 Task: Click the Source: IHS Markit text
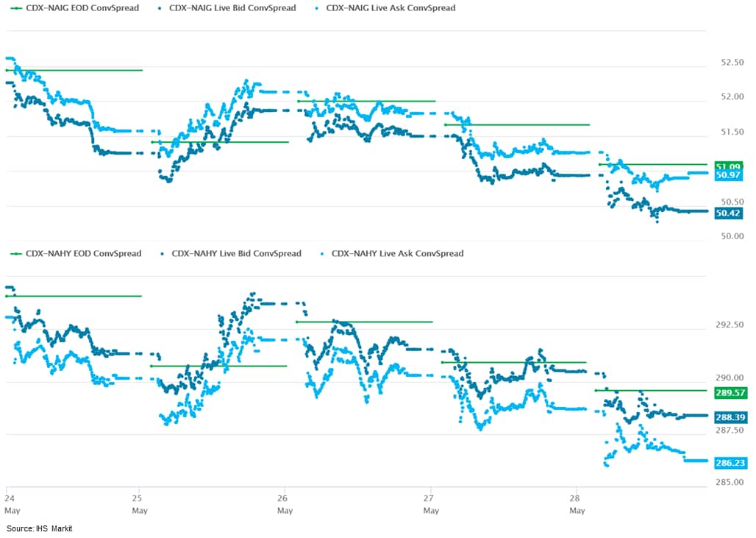pyautogui.click(x=40, y=528)
